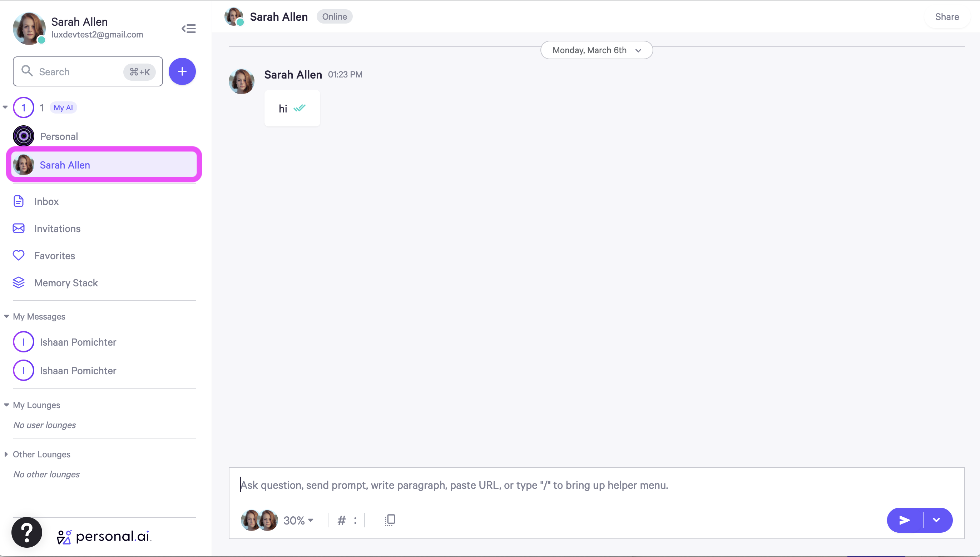Click the purple plus create button

click(x=182, y=71)
